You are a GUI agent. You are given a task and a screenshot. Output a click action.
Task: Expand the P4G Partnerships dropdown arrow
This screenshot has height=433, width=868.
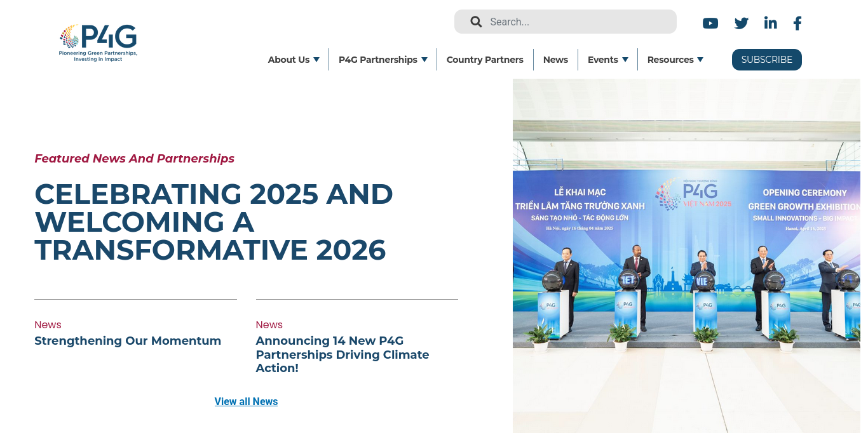click(424, 60)
